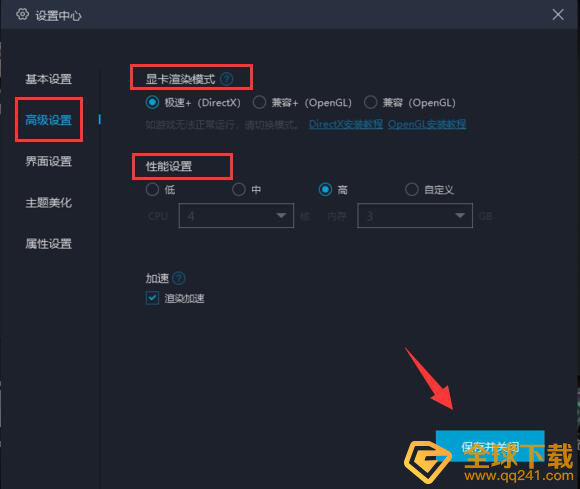
Task: Switch to the 界面设置 tab
Action: [48, 161]
